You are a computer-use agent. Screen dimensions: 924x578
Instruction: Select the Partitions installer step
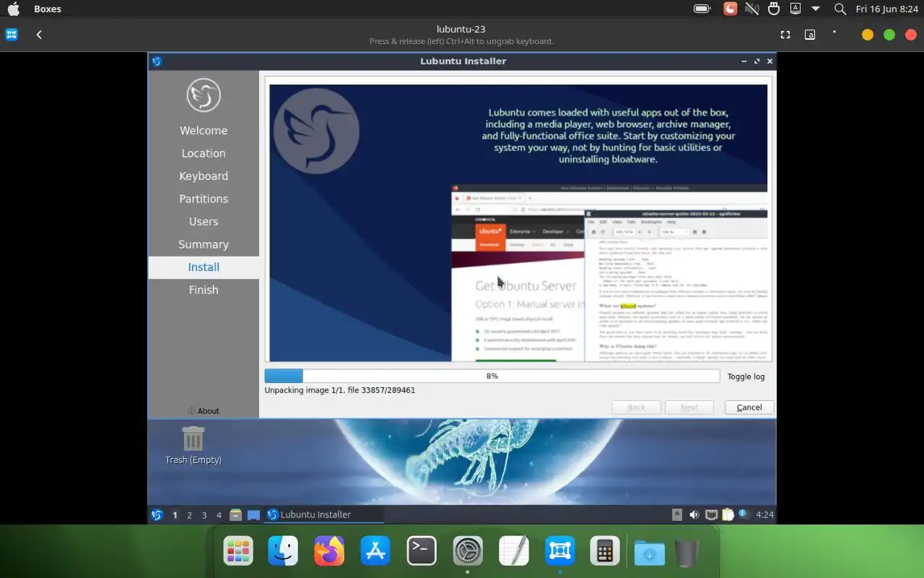[x=204, y=199]
